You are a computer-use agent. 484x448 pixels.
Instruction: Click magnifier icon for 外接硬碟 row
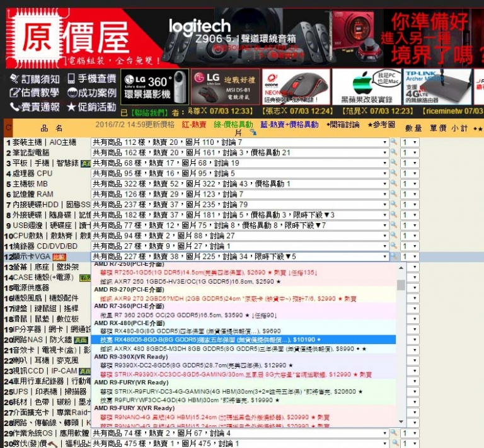394,215
